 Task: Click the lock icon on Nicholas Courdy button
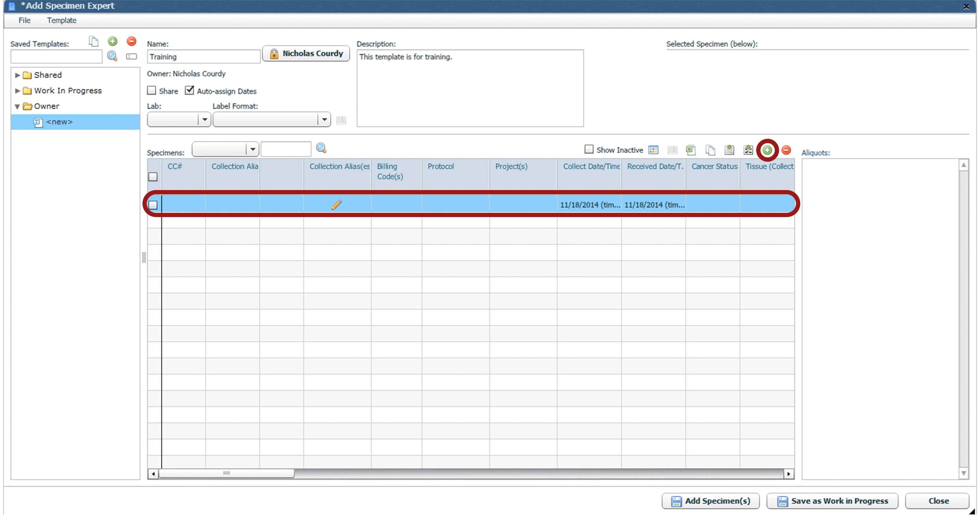[274, 54]
